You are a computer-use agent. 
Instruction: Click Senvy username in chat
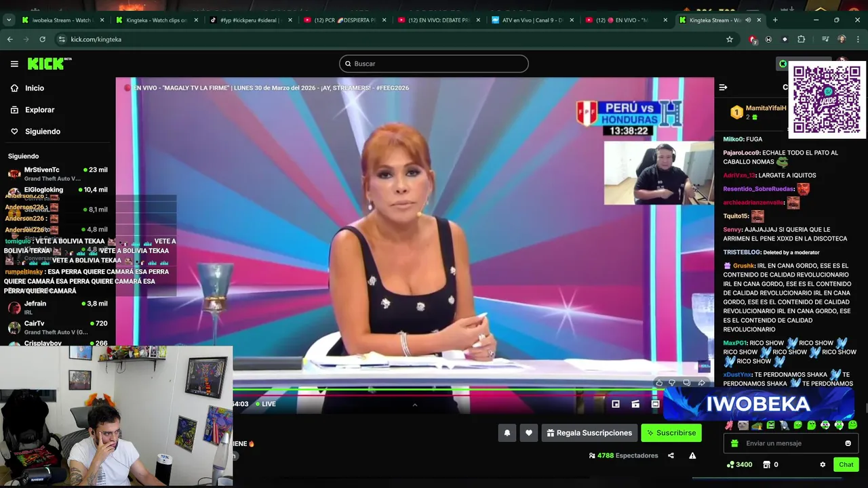click(x=732, y=230)
